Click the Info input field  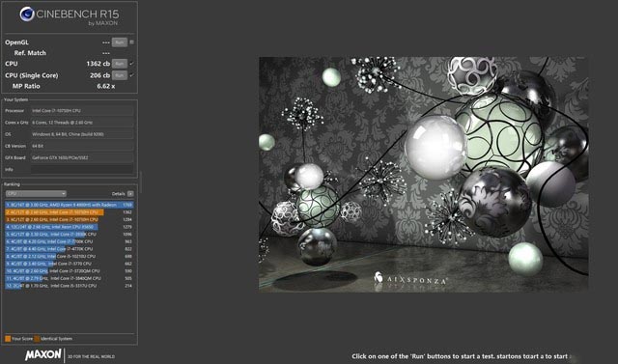pos(82,169)
